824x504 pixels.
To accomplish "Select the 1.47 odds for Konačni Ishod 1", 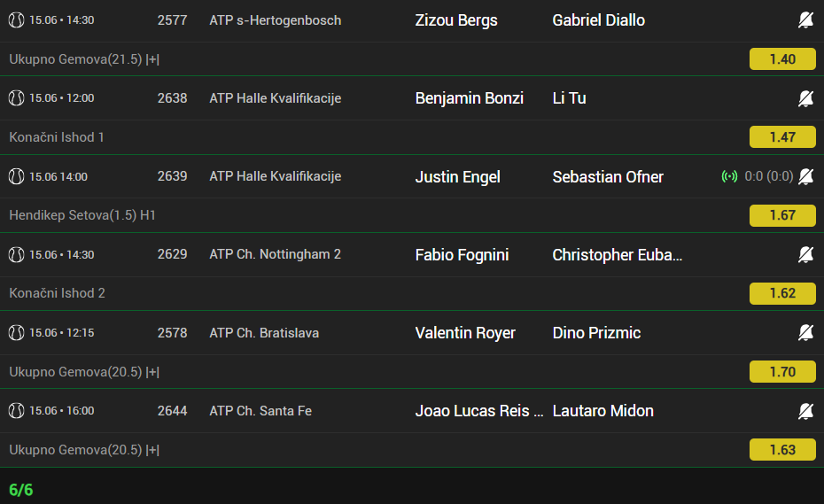I will [782, 137].
